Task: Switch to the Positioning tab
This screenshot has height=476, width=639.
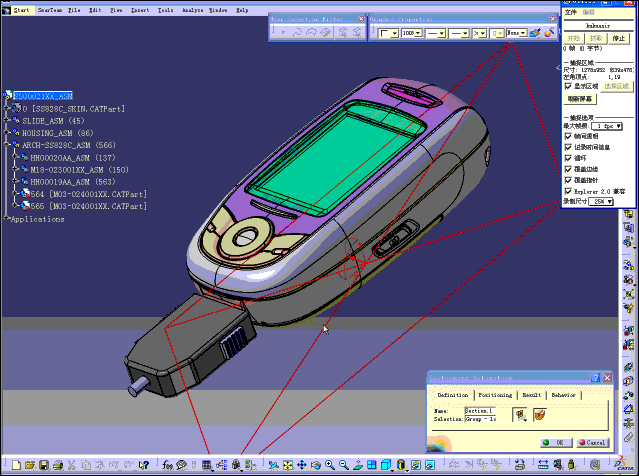Action: (494, 395)
